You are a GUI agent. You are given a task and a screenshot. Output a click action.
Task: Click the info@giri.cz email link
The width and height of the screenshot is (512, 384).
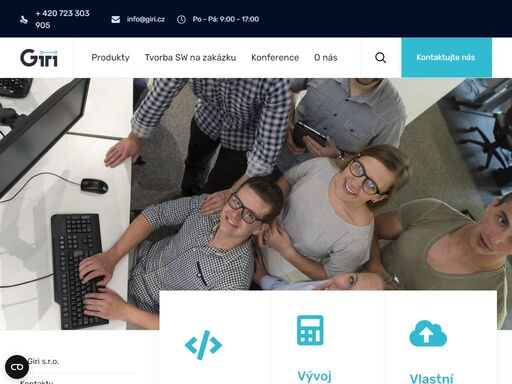[x=146, y=19]
